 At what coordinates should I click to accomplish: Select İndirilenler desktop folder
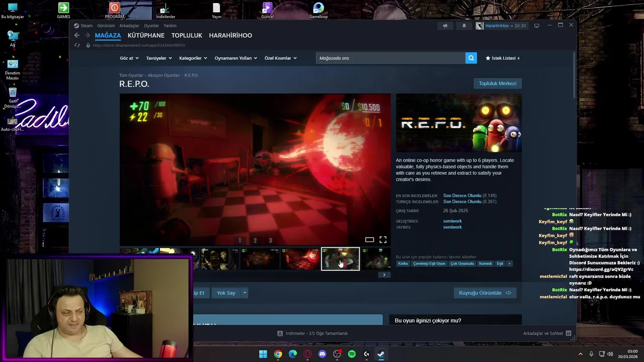(166, 11)
